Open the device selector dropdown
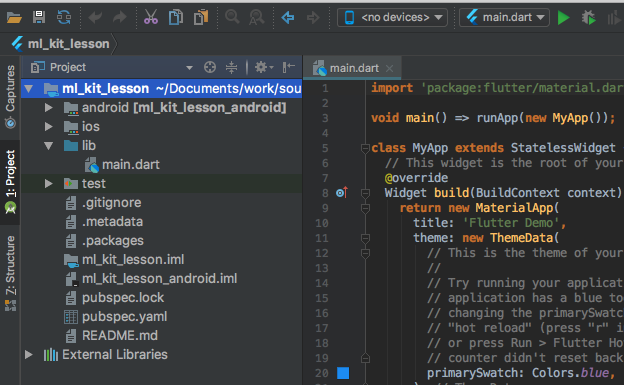 point(392,18)
